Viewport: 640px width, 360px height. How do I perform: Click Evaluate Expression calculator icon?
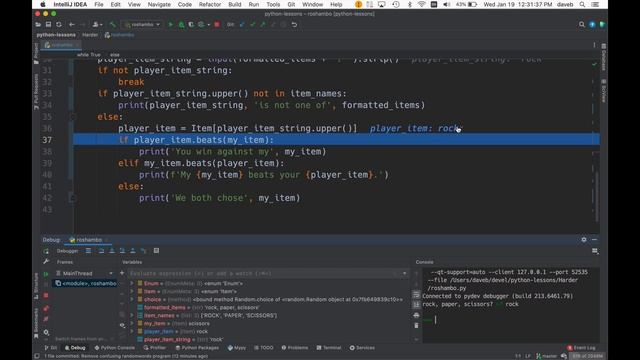[156, 251]
